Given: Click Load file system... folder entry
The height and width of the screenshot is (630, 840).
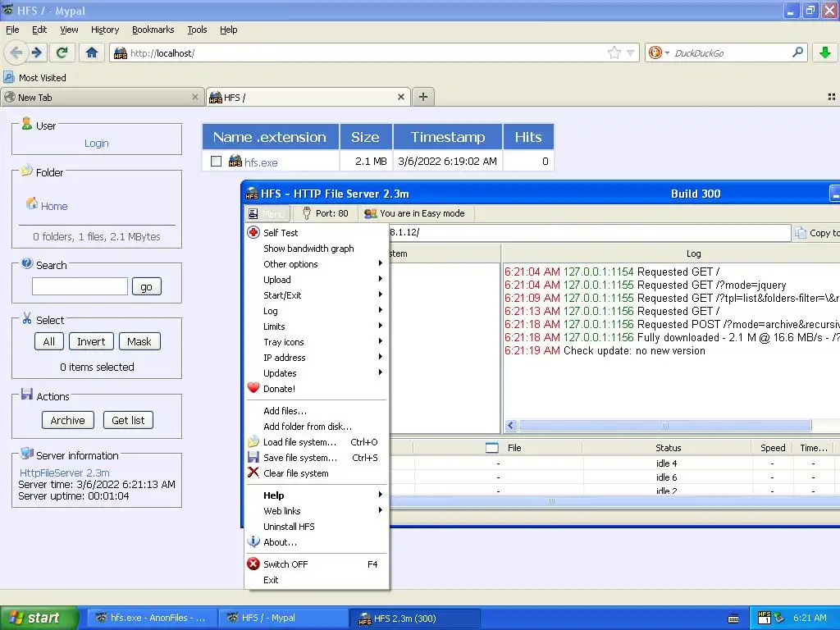Looking at the screenshot, I should coord(316,442).
